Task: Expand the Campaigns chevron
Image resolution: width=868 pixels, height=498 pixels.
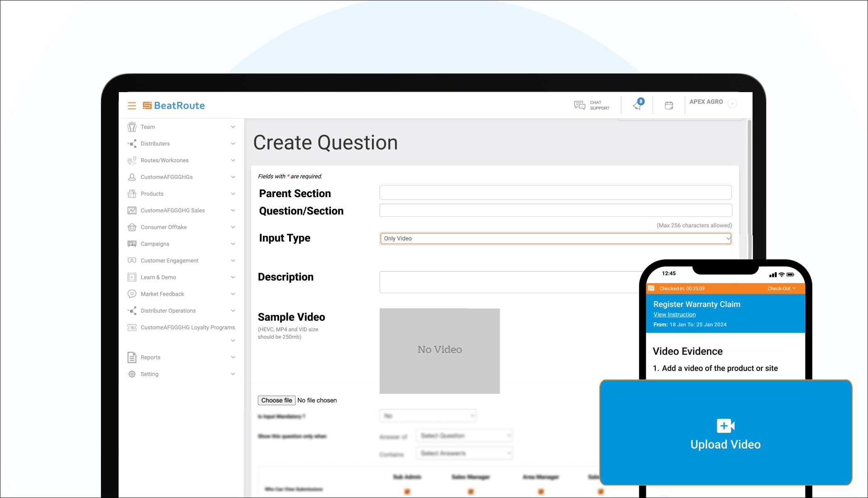Action: pyautogui.click(x=233, y=244)
